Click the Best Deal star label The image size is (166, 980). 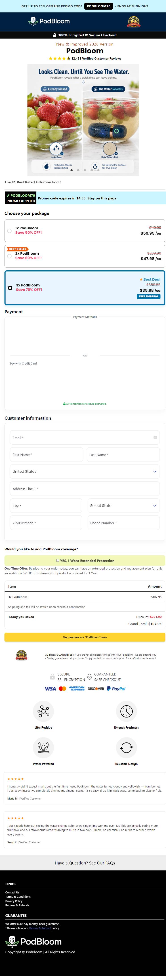tap(150, 279)
